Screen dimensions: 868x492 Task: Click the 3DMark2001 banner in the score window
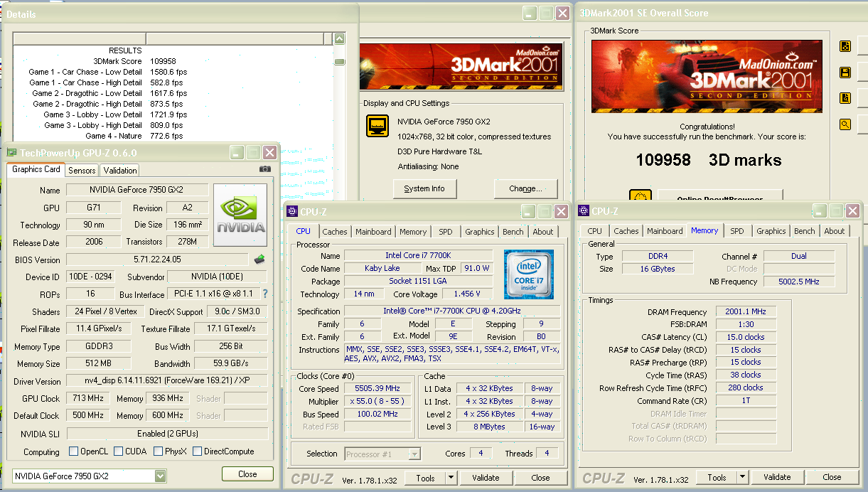707,75
